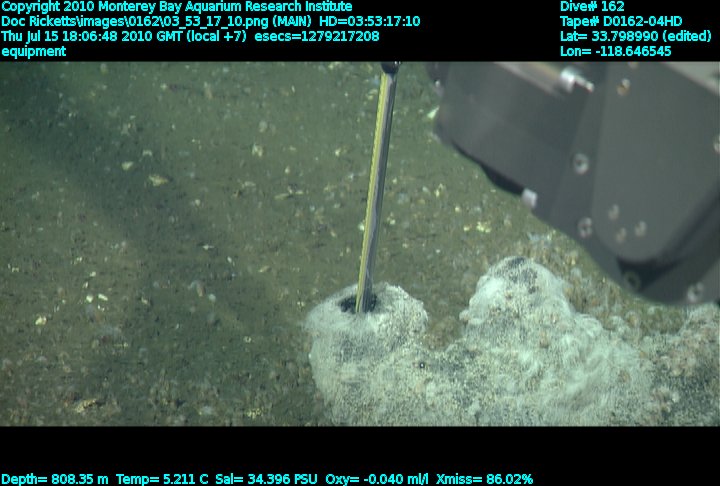
Task: Click the yellow-striped probe rod
Action: click(x=377, y=180)
